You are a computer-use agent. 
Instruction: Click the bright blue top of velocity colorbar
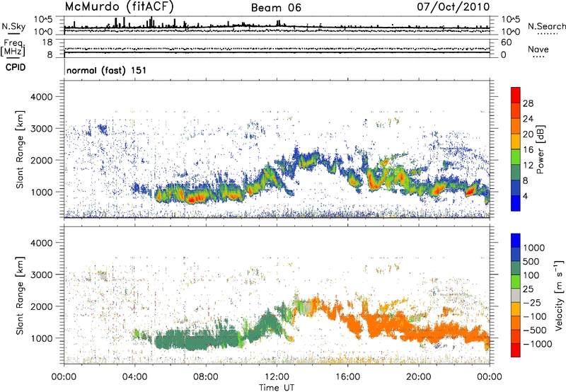pyautogui.click(x=516, y=241)
